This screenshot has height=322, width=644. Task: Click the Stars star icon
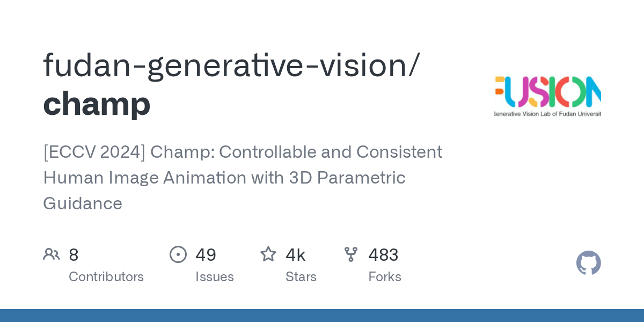pyautogui.click(x=268, y=254)
